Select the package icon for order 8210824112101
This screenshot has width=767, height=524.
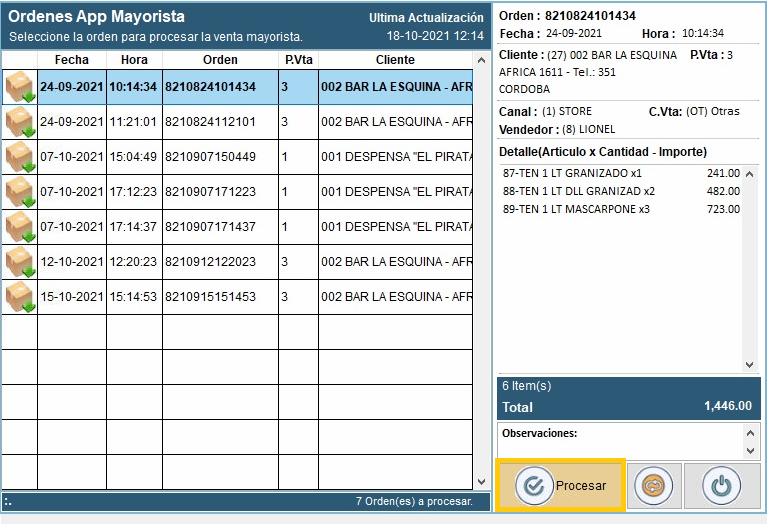[x=19, y=122]
